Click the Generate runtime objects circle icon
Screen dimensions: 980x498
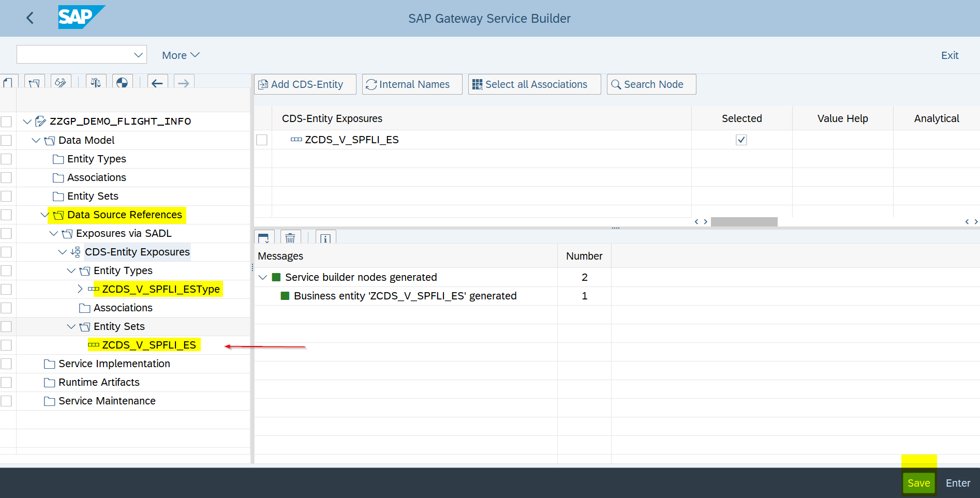pos(122,83)
